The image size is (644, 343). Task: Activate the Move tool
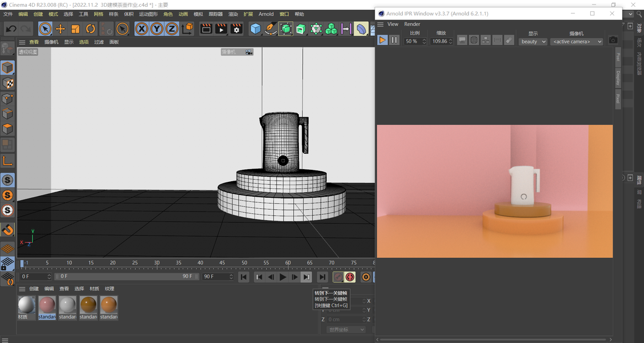(61, 29)
